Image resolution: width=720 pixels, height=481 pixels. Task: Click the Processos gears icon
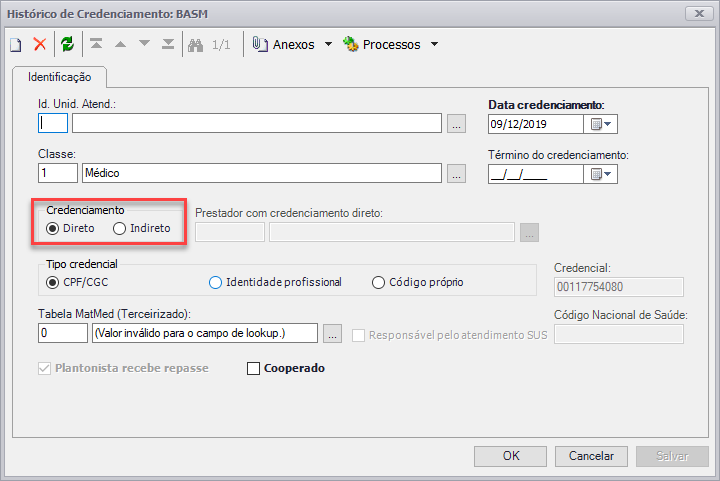351,44
